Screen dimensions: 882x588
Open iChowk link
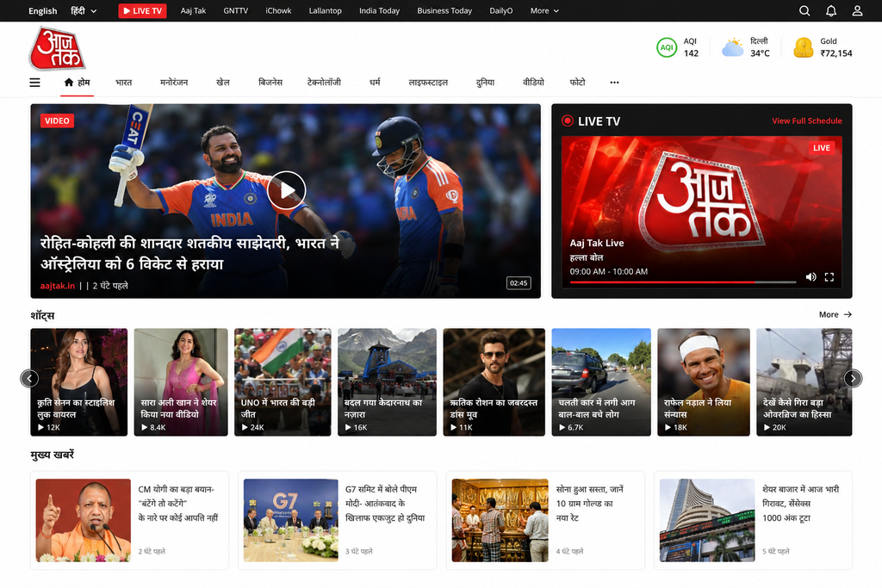coord(278,10)
